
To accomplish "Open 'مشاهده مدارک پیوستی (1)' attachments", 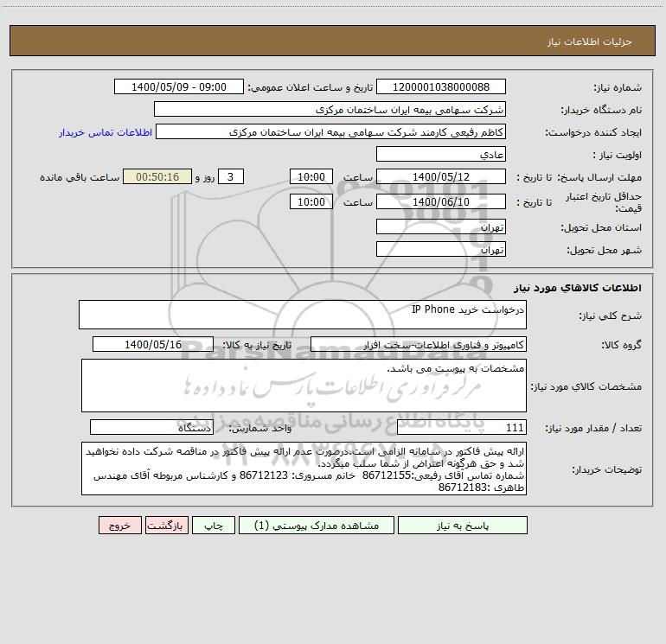I will pyautogui.click(x=317, y=525).
